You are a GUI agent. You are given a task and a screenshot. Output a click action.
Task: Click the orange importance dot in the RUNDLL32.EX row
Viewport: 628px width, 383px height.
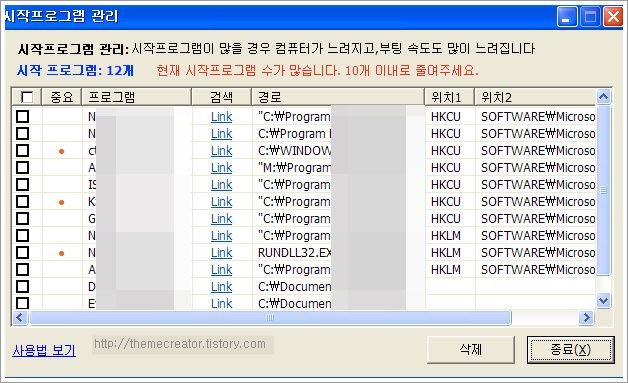[61, 253]
